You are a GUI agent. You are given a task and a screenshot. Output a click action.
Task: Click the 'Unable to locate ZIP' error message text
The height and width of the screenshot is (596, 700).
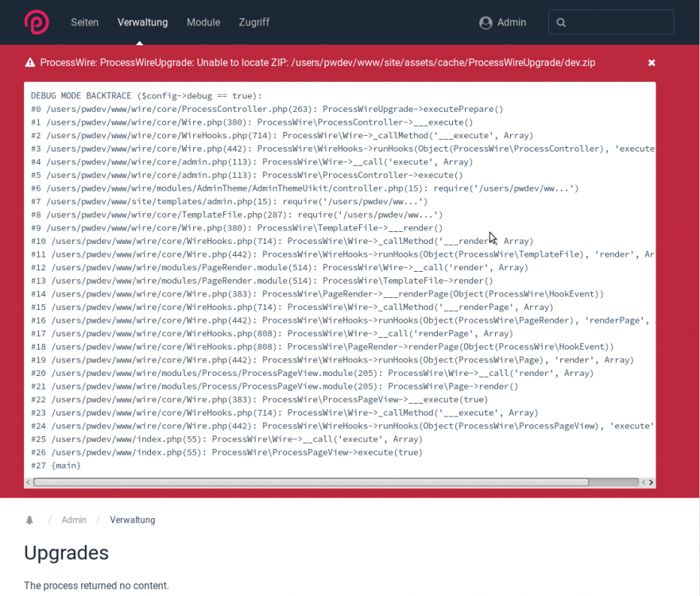coord(318,63)
